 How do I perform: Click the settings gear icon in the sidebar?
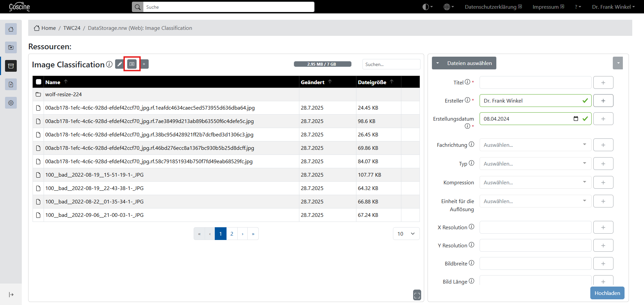point(11,103)
